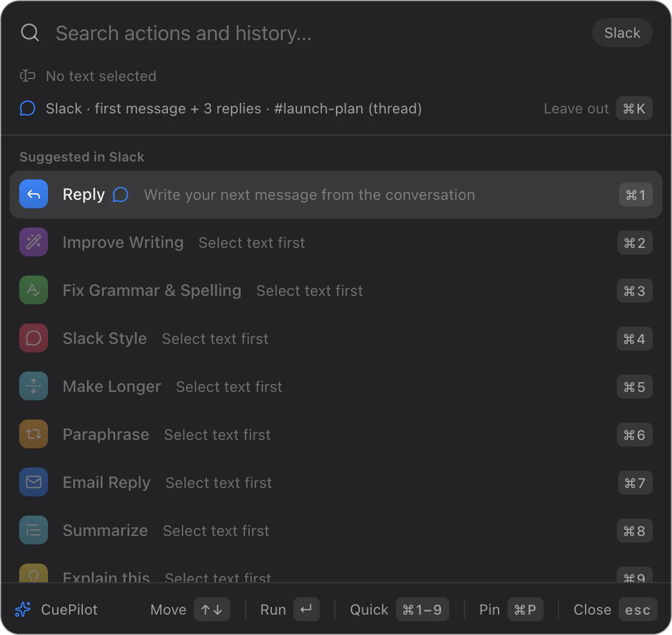This screenshot has width=672, height=635.
Task: Select the Paraphrase action
Action: (335, 435)
